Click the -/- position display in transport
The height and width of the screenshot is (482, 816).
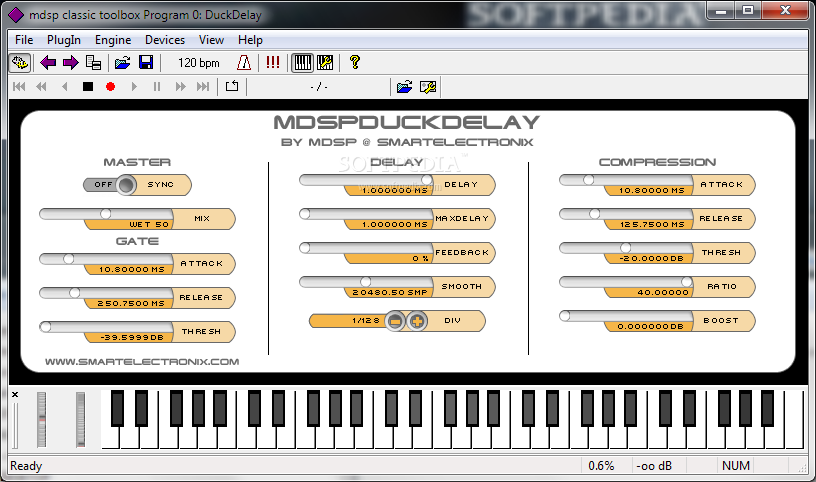click(x=319, y=87)
